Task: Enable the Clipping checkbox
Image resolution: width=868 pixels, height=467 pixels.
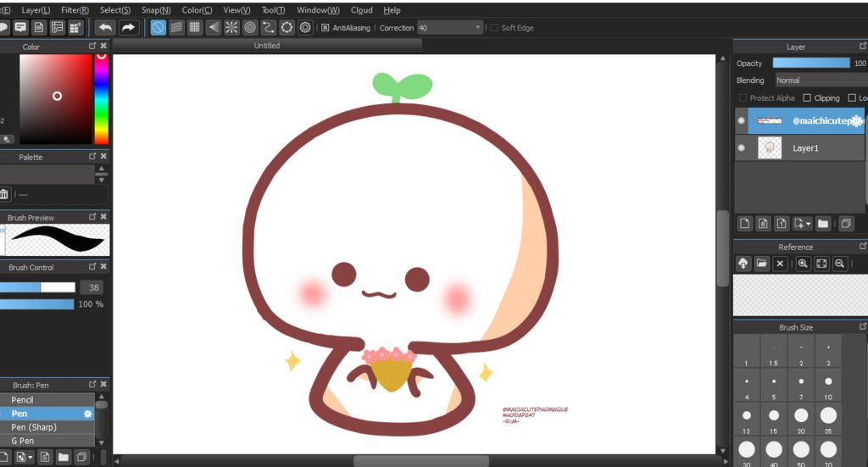Action: pyautogui.click(x=807, y=98)
